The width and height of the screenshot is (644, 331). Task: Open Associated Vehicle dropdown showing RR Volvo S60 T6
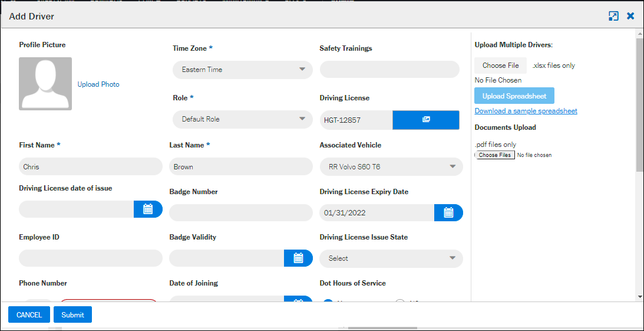click(391, 167)
